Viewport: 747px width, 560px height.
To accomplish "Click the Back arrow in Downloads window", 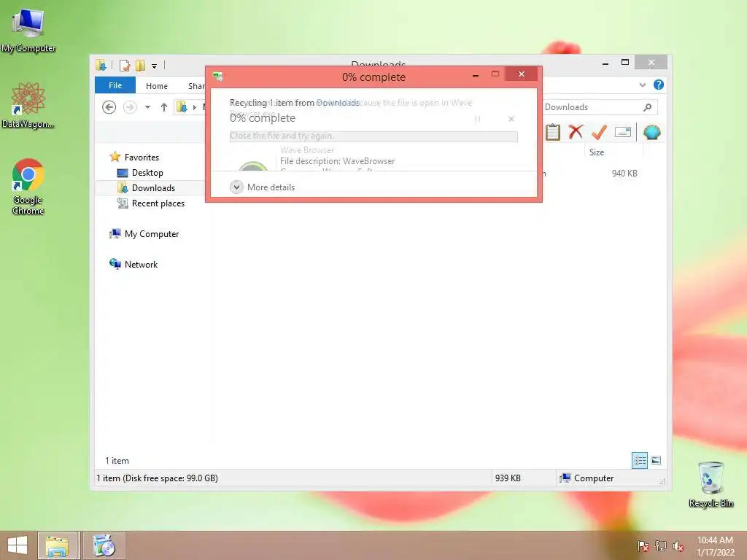I will (109, 107).
